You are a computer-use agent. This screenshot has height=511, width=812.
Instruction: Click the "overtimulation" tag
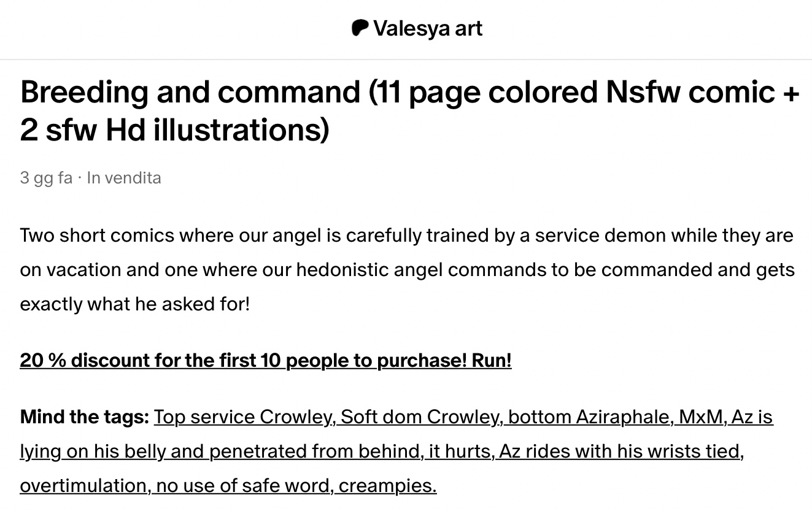click(83, 486)
